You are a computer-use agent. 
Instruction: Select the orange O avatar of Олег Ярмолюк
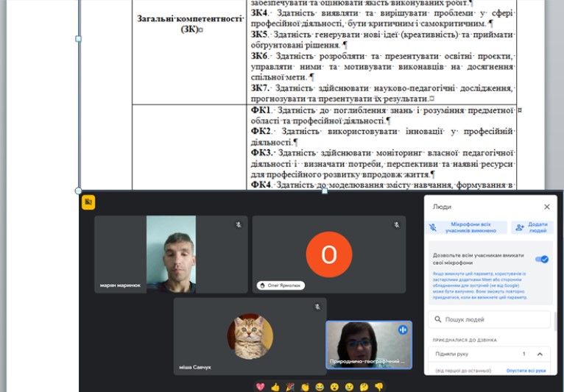329,254
